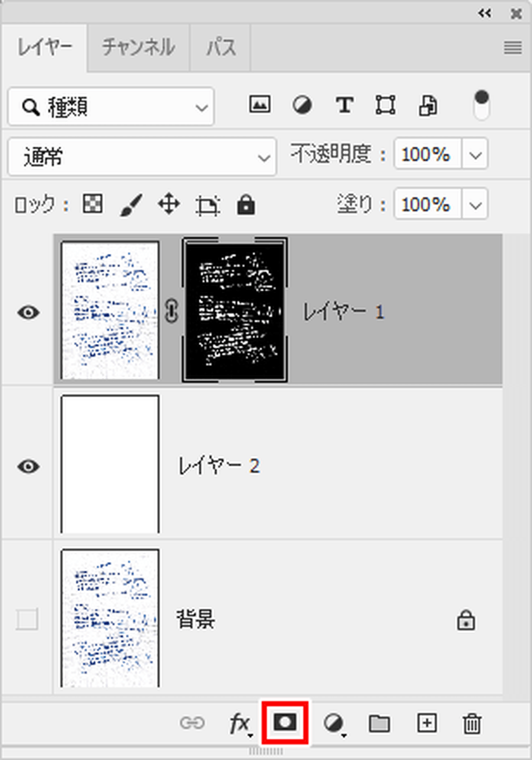Lock transparent pixels checkerboard icon
The image size is (532, 760).
[x=92, y=204]
